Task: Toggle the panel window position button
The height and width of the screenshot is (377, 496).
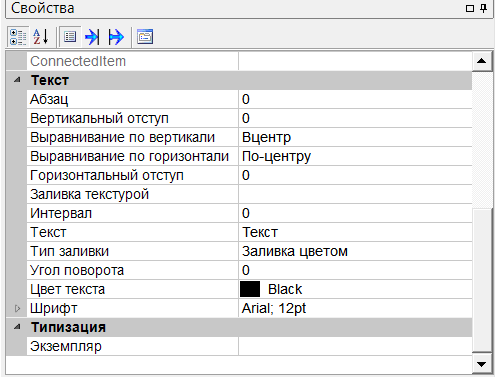Action: click(470, 8)
